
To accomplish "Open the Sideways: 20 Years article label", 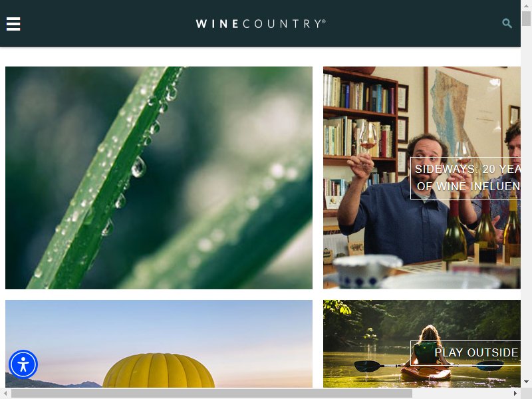I will [465, 178].
